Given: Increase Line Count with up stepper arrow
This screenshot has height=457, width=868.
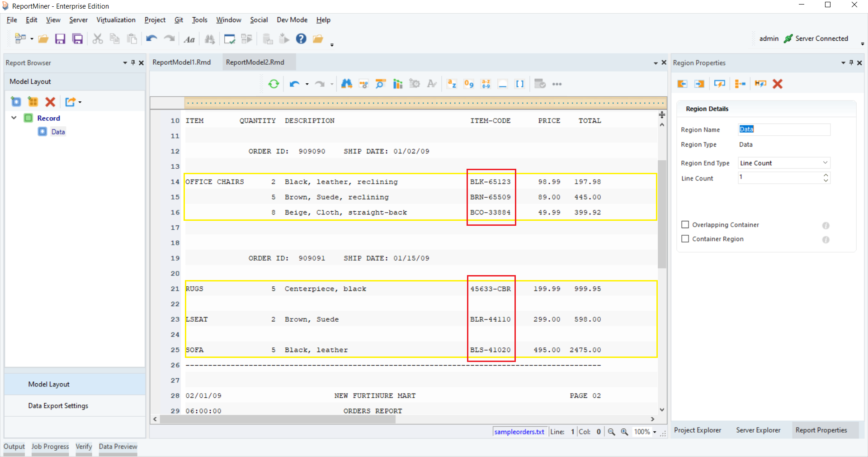Looking at the screenshot, I should (826, 175).
